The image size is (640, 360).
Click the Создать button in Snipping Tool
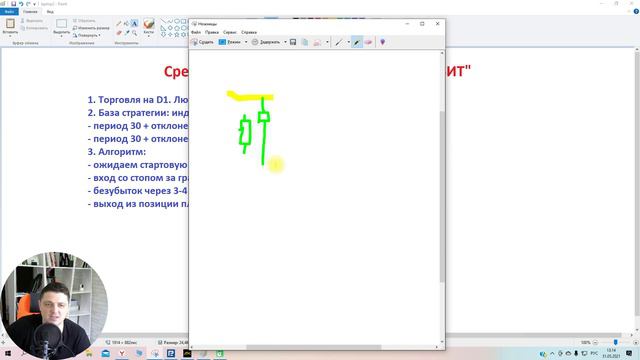coord(203,42)
